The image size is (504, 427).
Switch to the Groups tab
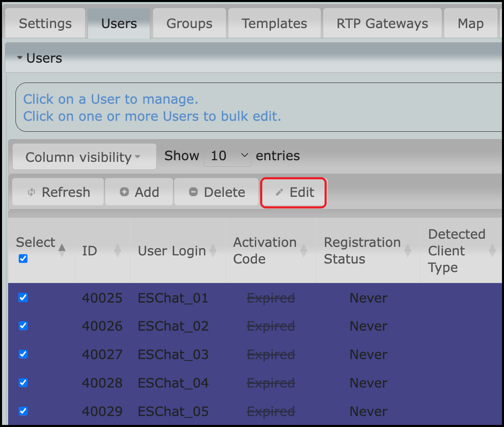click(x=189, y=24)
